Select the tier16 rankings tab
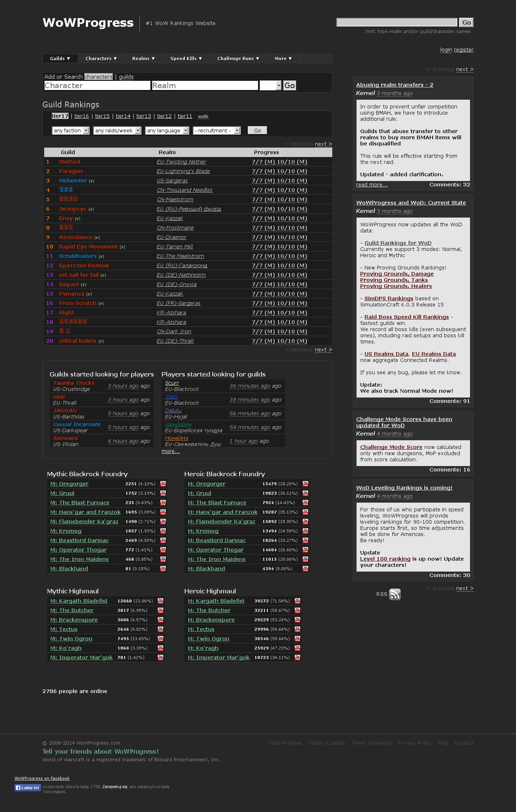Screen dimensions: 516x812 coord(82,116)
